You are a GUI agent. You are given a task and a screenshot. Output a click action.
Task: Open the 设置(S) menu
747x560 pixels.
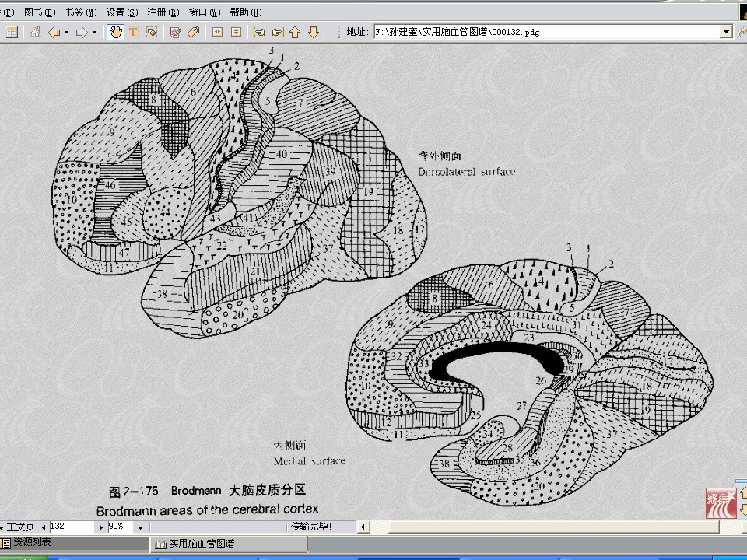[122, 12]
